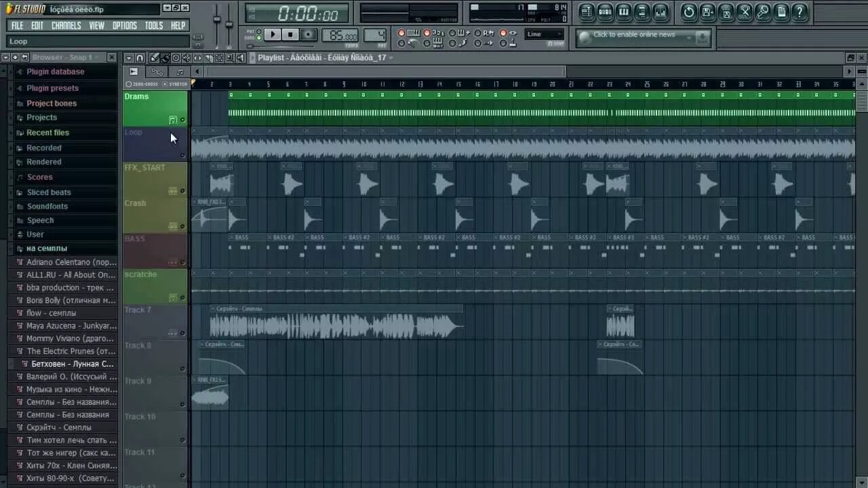
Task: Switch to SONG mode
Action: pyautogui.click(x=258, y=38)
